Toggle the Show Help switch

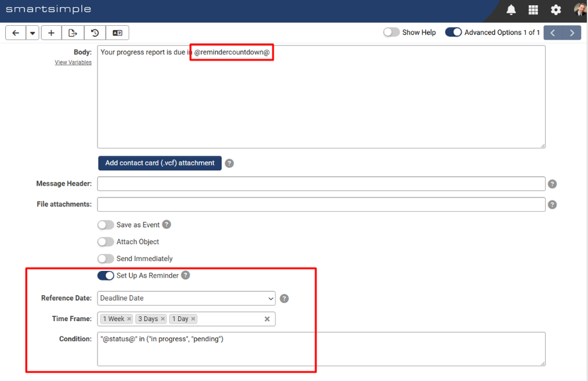[391, 32]
